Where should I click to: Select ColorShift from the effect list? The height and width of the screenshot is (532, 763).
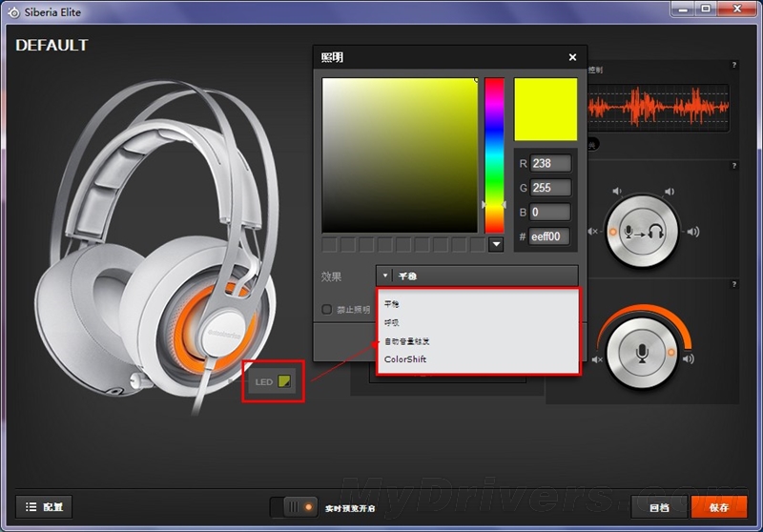405,359
